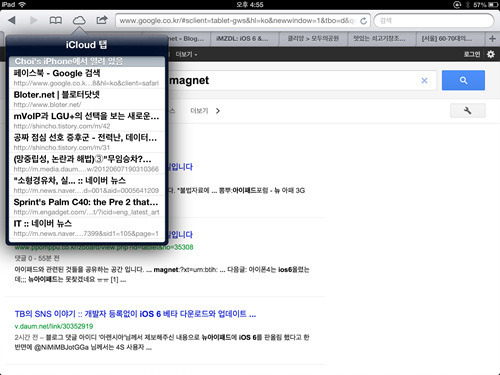
Task: Clear search text with X icon
Action: [424, 80]
